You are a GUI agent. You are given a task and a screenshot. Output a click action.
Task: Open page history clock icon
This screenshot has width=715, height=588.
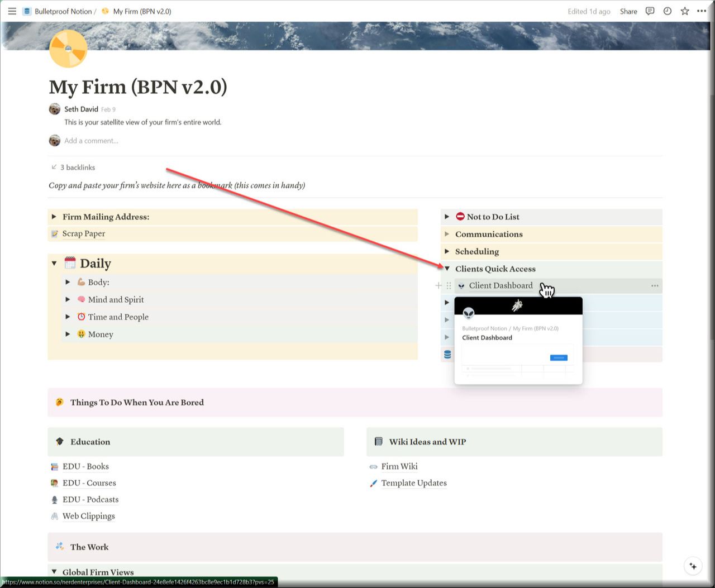[668, 11]
